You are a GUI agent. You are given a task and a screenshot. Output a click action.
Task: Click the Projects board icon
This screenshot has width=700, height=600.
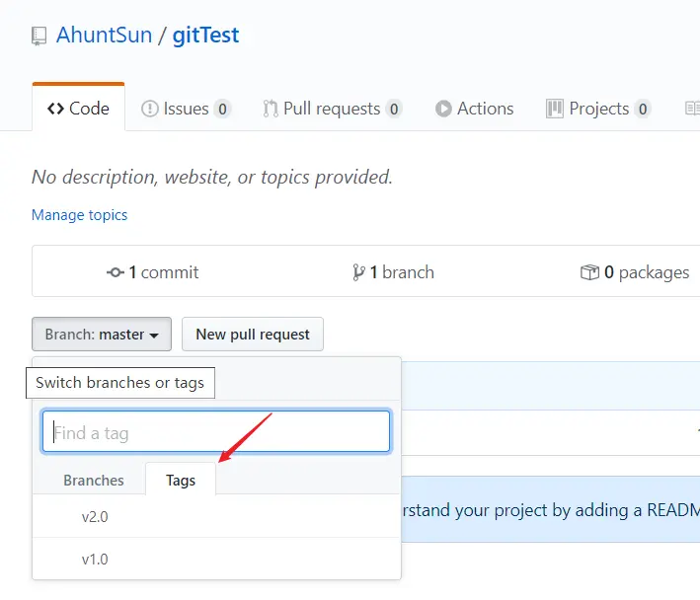[x=554, y=109]
